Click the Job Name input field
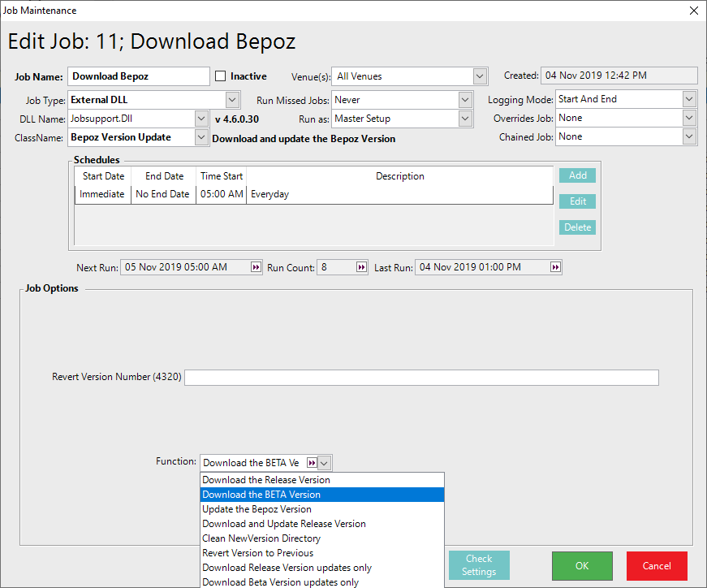 coord(139,76)
